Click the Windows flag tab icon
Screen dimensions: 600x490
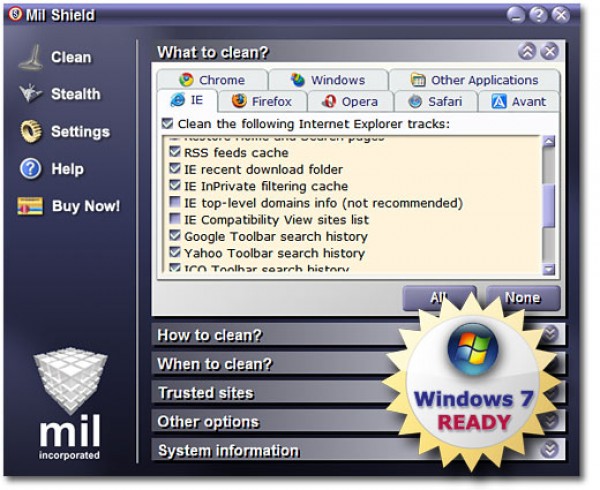tap(297, 80)
